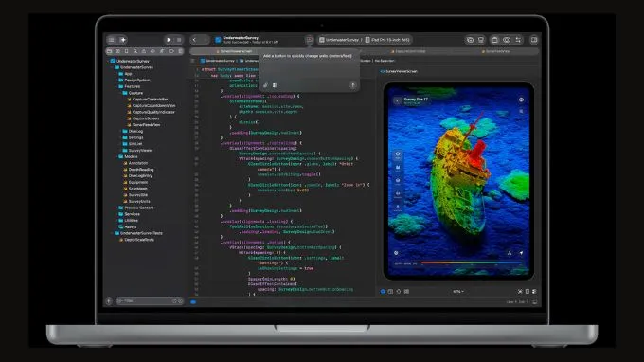
Task: Switch to the SonarFeedView editor tab
Action: coord(495,51)
